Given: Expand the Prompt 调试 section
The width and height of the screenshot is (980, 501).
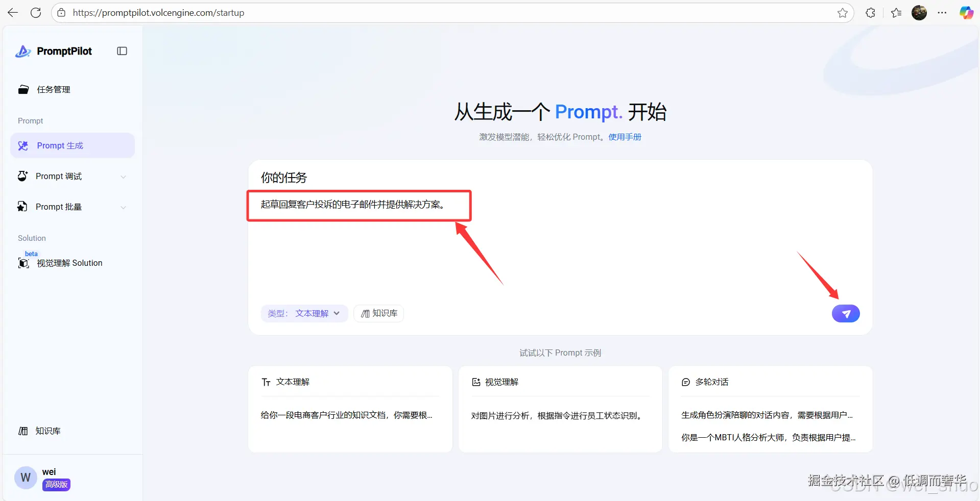Looking at the screenshot, I should (x=58, y=176).
